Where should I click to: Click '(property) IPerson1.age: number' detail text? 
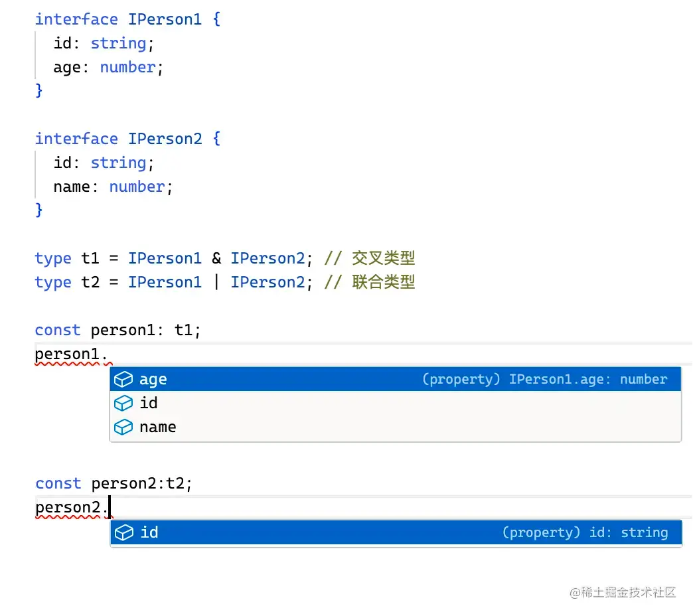[x=544, y=379]
